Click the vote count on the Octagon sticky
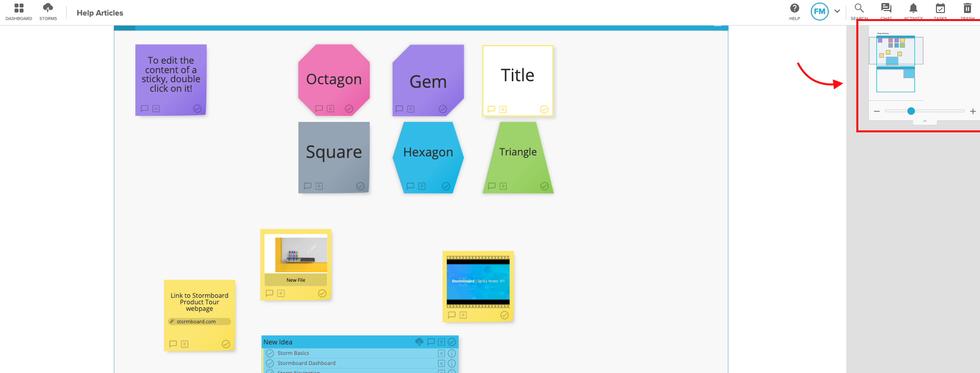The image size is (980, 373). click(331, 108)
